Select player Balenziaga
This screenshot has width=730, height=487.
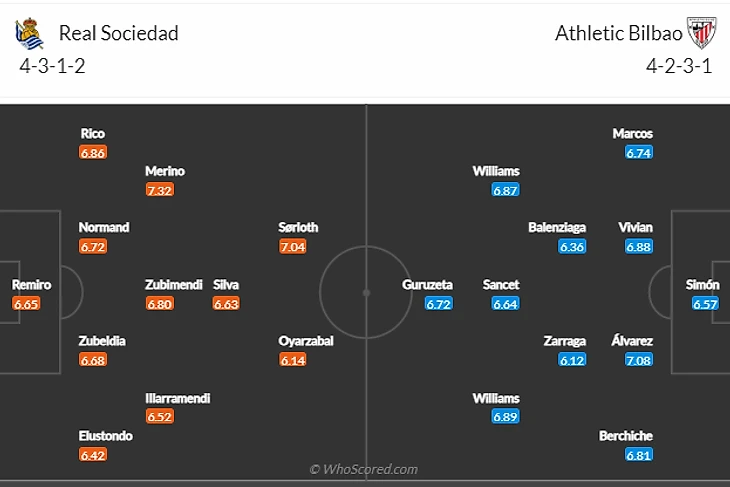click(x=557, y=227)
